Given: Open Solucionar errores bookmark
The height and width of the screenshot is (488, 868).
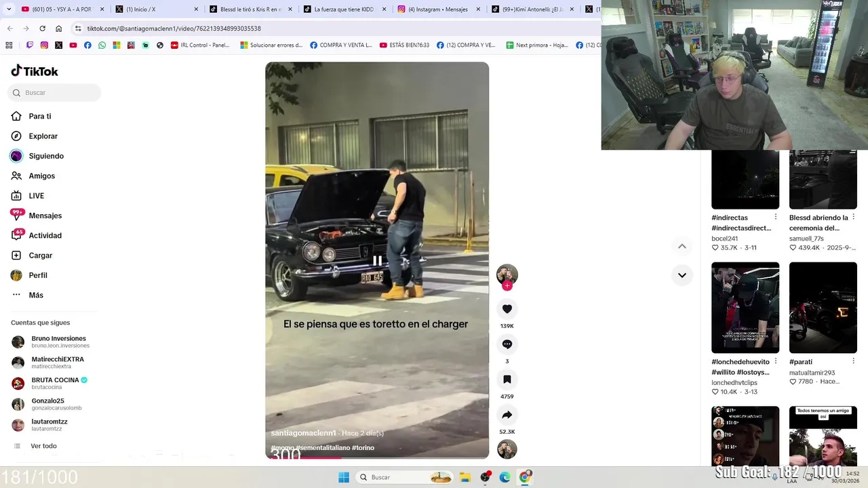Looking at the screenshot, I should point(271,45).
